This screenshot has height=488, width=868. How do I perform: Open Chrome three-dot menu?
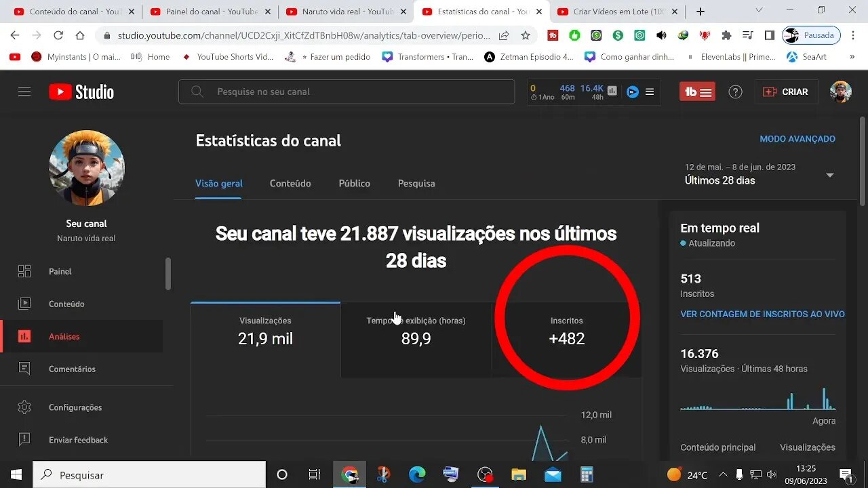853,36
